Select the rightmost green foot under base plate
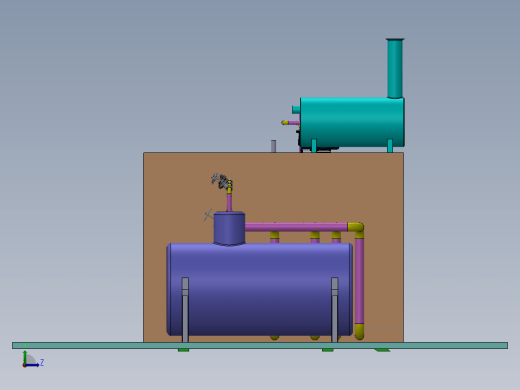This screenshot has height=390, width=520. tap(382, 350)
